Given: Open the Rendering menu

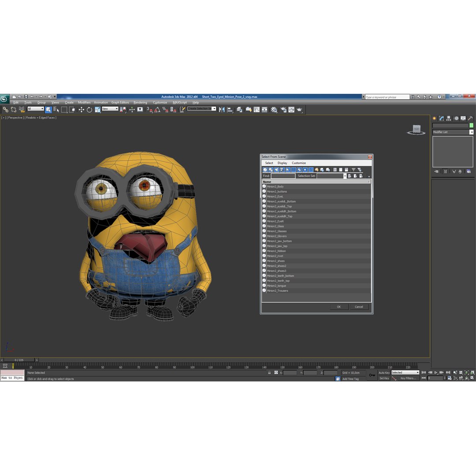Looking at the screenshot, I should point(140,103).
